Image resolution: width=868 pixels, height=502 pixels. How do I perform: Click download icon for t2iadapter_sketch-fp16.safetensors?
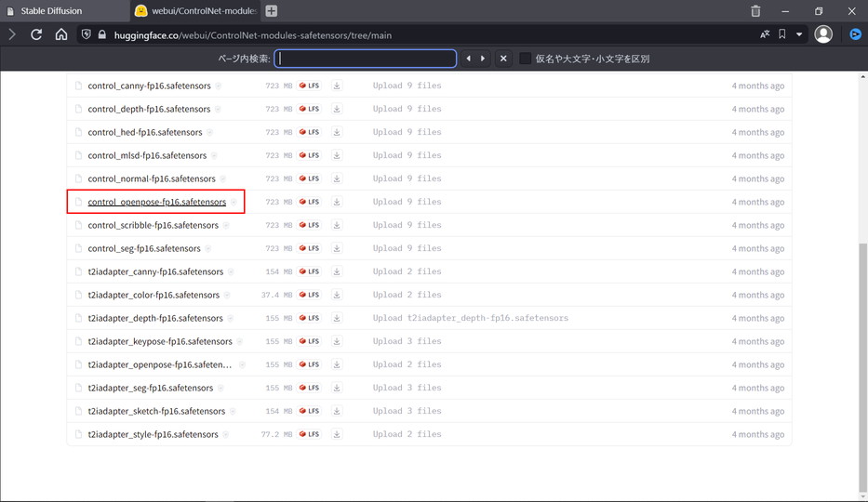point(337,411)
